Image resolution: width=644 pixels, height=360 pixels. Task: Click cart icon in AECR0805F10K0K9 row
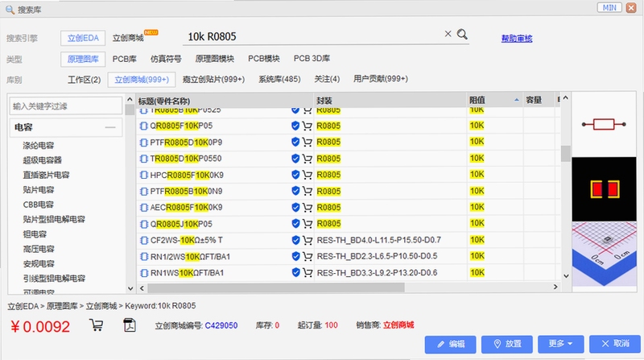click(307, 208)
